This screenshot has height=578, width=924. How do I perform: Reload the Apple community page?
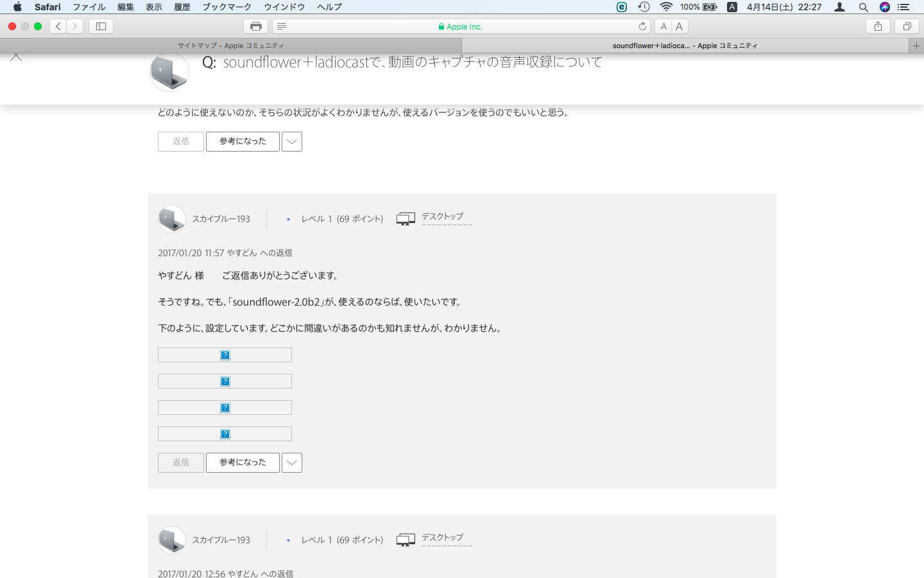[642, 26]
